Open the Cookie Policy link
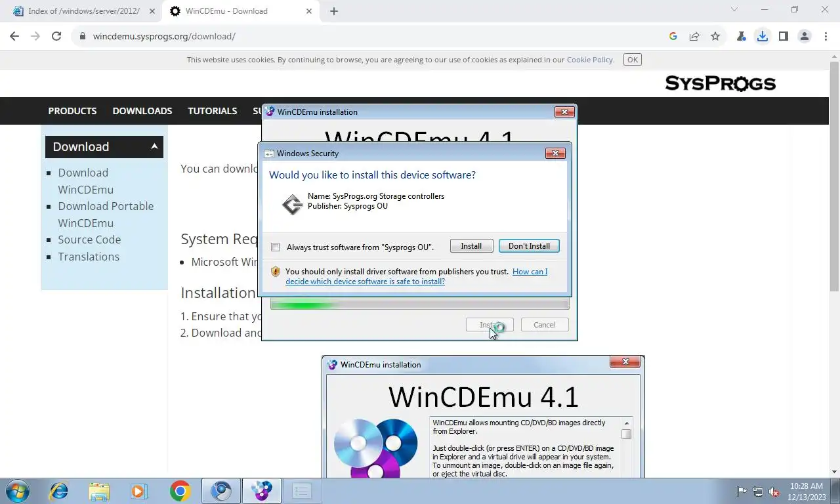The image size is (840, 504). pyautogui.click(x=590, y=60)
